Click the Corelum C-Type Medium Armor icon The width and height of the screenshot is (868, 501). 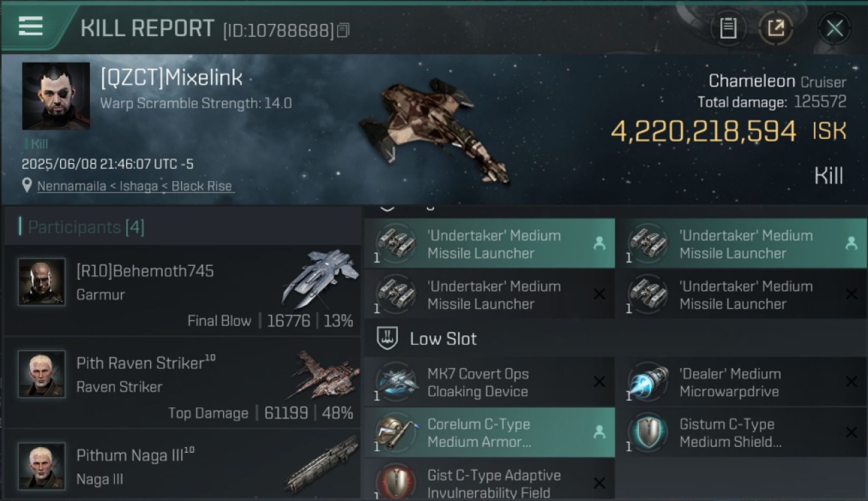(396, 432)
